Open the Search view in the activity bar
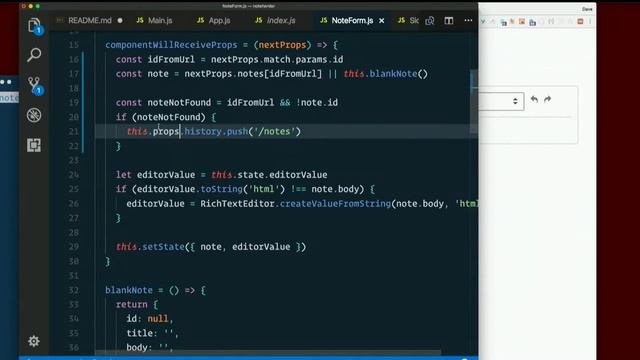The height and width of the screenshot is (360, 640). click(x=34, y=55)
